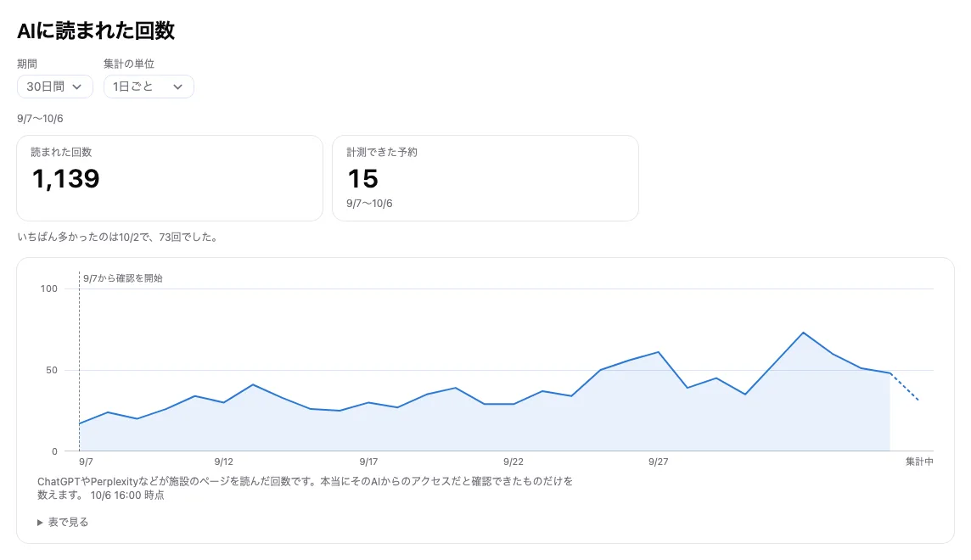Open the 期間 dropdown showing 30日間
The width and height of the screenshot is (971, 560).
[x=54, y=87]
